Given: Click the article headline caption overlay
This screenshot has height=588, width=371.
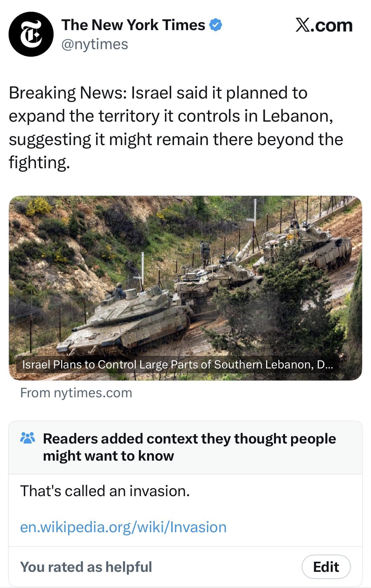Looking at the screenshot, I should [178, 364].
